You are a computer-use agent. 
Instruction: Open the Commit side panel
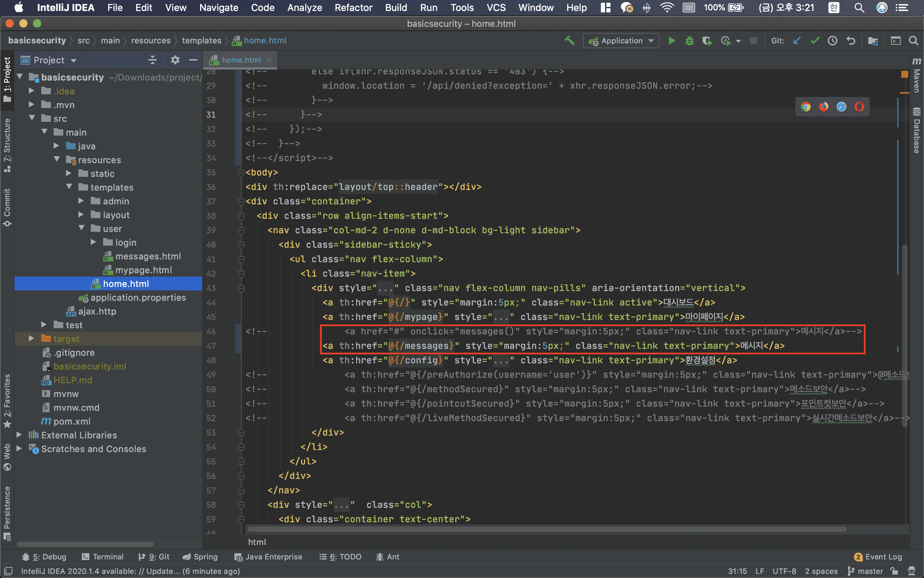coord(7,207)
